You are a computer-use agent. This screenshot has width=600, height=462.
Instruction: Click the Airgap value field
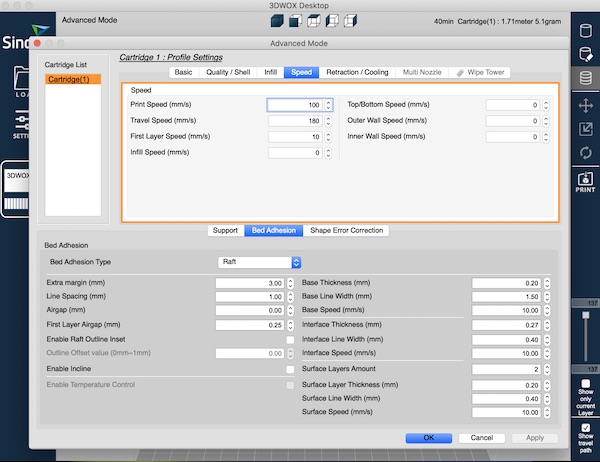250,310
